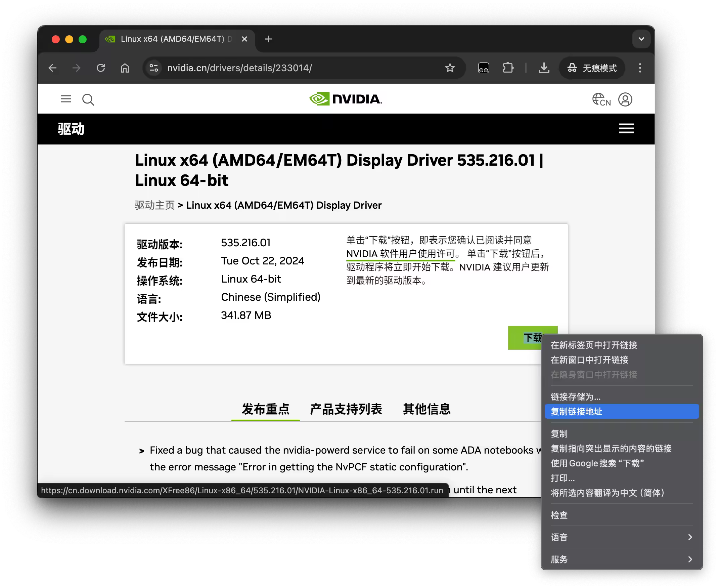Switch to 发布重点 tab

pos(265,409)
